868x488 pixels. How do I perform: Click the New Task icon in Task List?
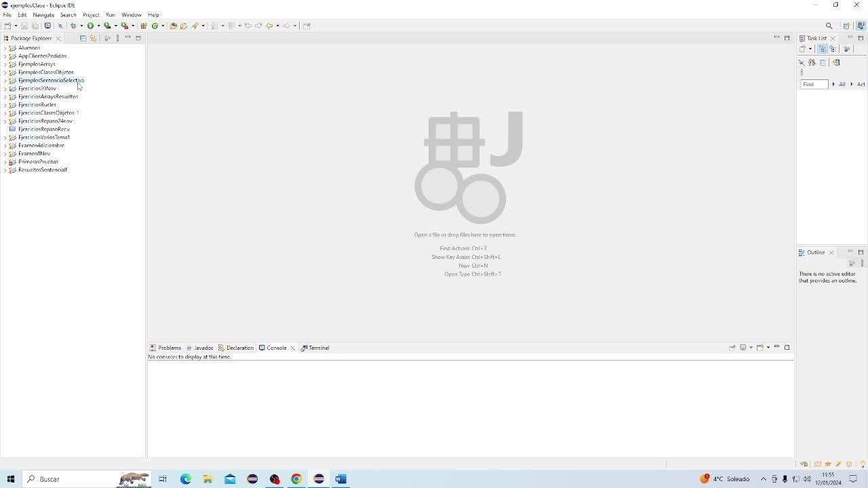(802, 49)
